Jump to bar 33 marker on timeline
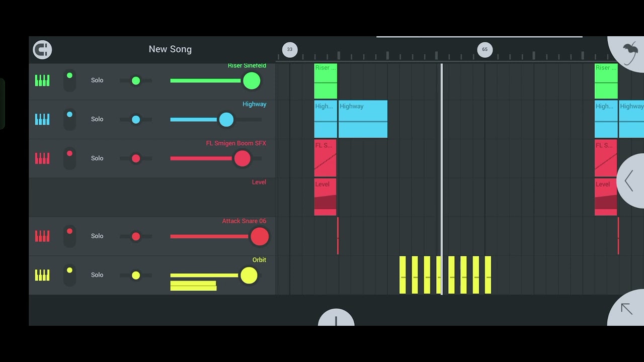The height and width of the screenshot is (362, 644). (x=290, y=49)
